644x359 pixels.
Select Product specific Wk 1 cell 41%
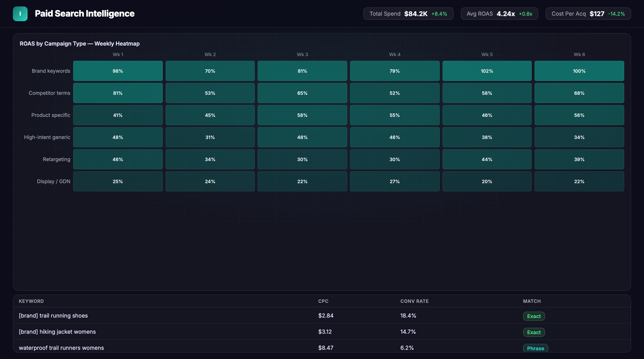pos(118,115)
